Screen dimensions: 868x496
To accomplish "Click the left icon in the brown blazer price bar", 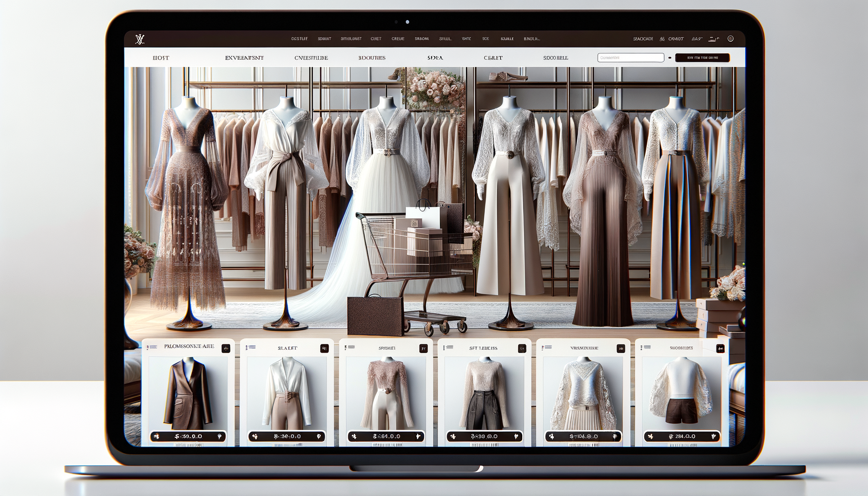I will coord(156,436).
